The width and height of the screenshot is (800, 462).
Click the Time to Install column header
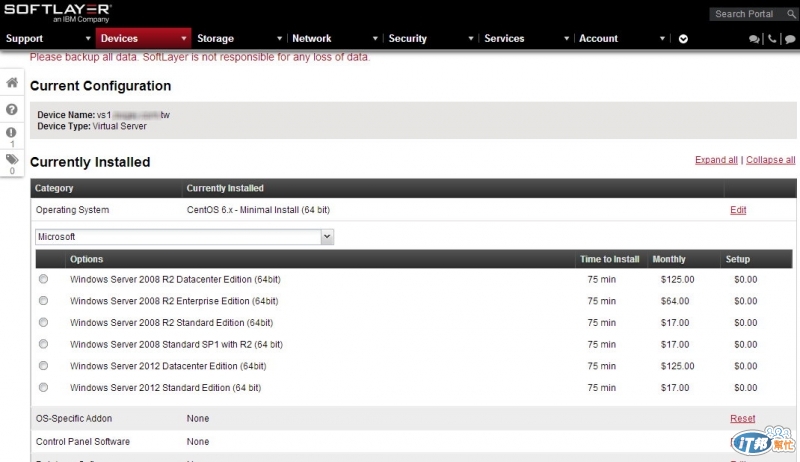click(610, 259)
